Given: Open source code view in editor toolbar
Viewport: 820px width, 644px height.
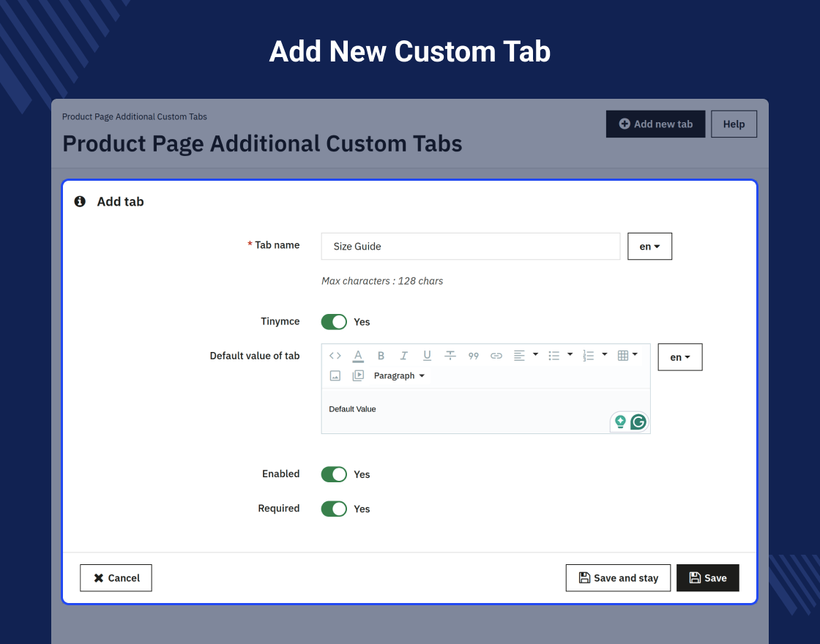Looking at the screenshot, I should 335,356.
